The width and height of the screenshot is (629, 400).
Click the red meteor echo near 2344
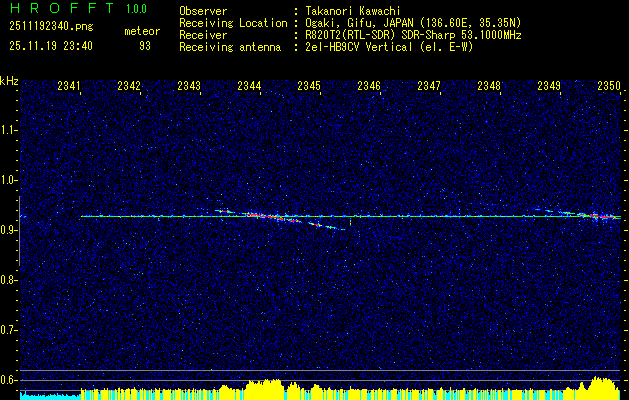[267, 217]
